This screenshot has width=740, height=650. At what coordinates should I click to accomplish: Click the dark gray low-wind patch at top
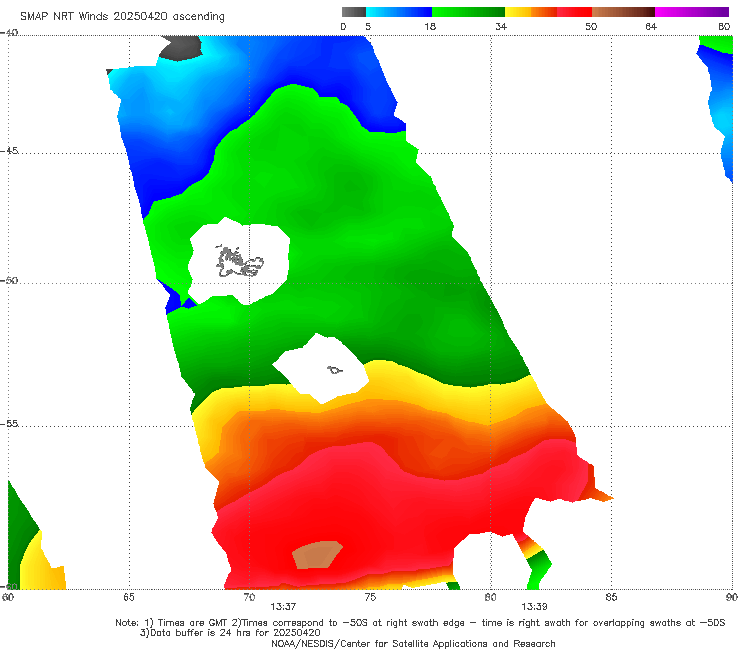click(181, 48)
